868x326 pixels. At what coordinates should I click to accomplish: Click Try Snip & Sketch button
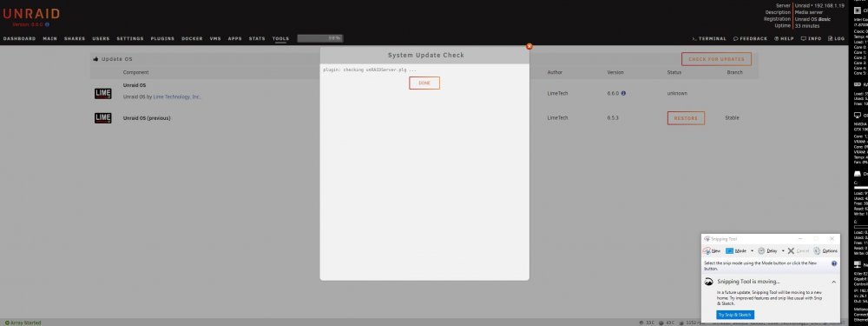click(735, 315)
